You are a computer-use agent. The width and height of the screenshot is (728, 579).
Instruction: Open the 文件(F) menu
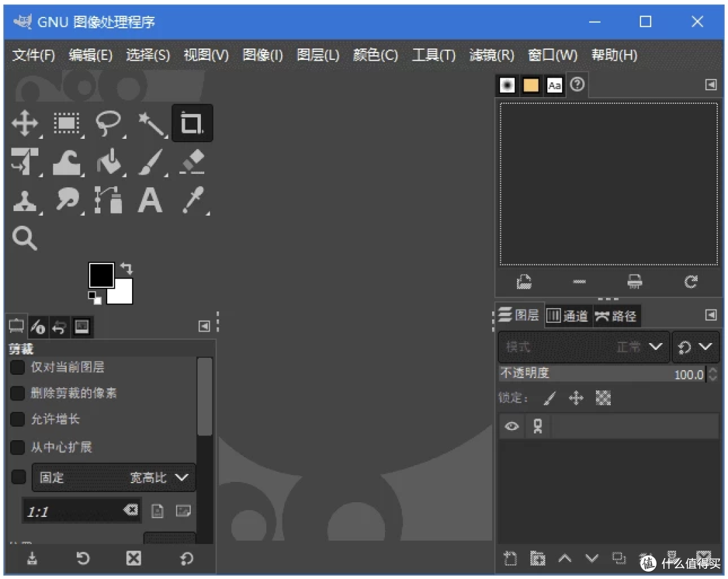[x=34, y=55]
